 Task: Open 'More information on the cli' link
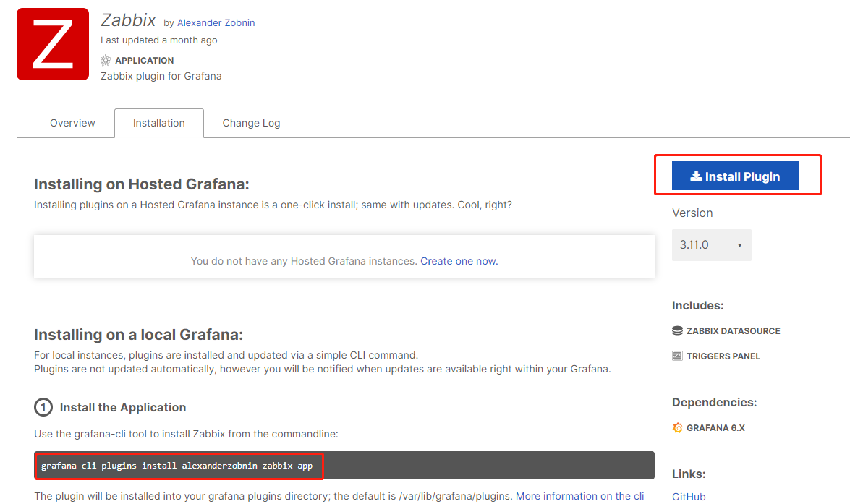point(579,496)
